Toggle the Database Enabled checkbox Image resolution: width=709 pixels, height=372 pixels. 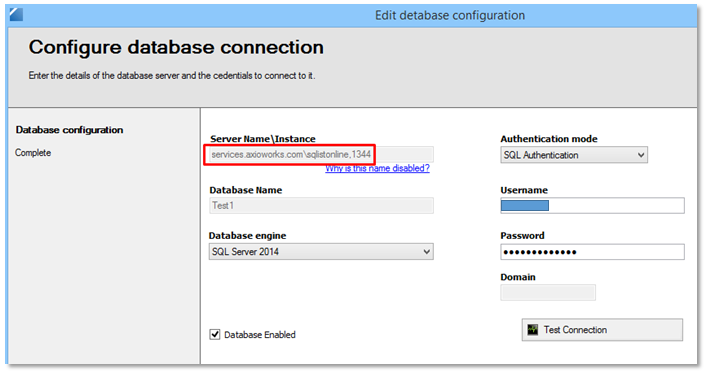point(215,334)
